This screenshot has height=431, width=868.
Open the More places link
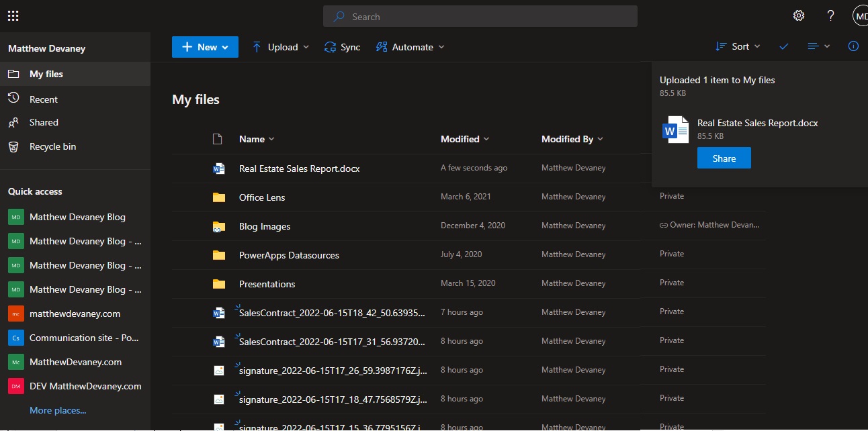tap(58, 410)
